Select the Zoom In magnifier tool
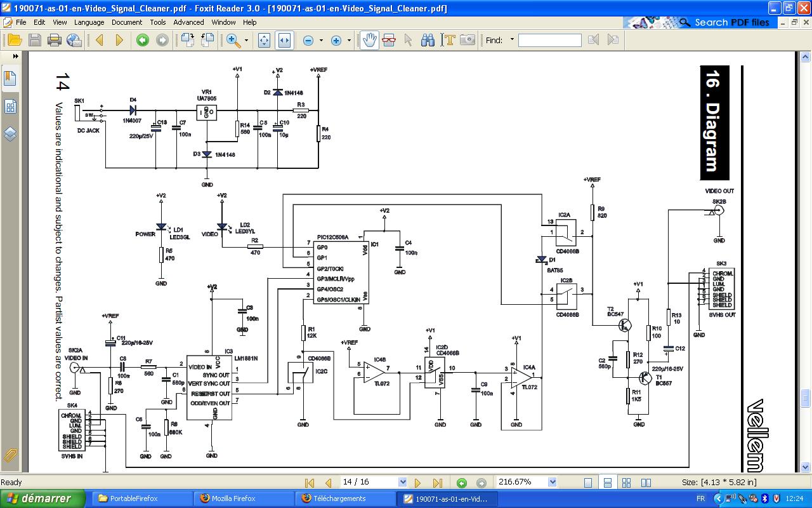The height and width of the screenshot is (508, 812). [x=233, y=40]
